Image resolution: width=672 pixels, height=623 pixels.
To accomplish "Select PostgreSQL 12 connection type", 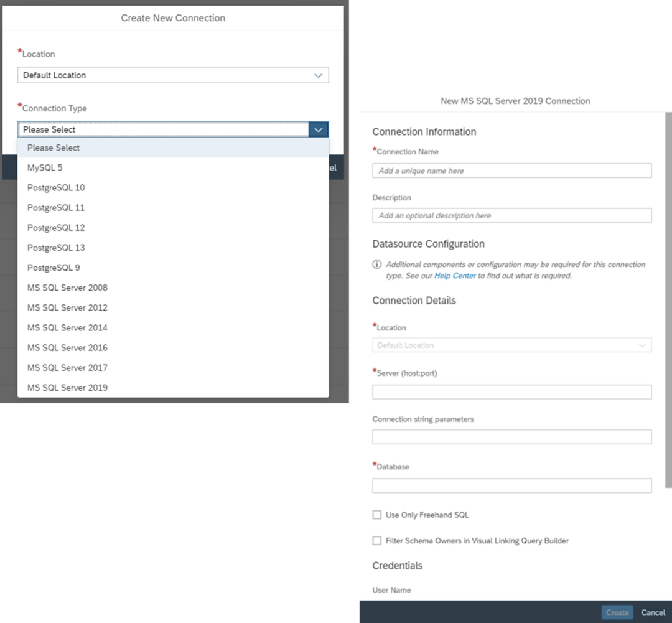I will point(173,228).
